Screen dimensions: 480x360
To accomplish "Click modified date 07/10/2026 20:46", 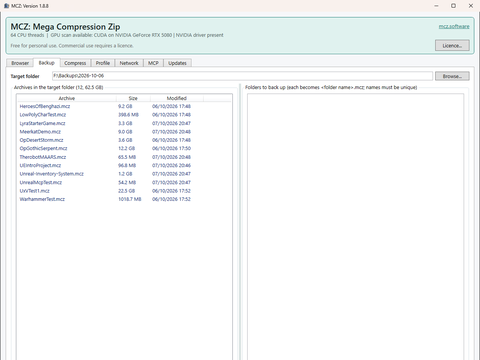I will pos(171,165).
